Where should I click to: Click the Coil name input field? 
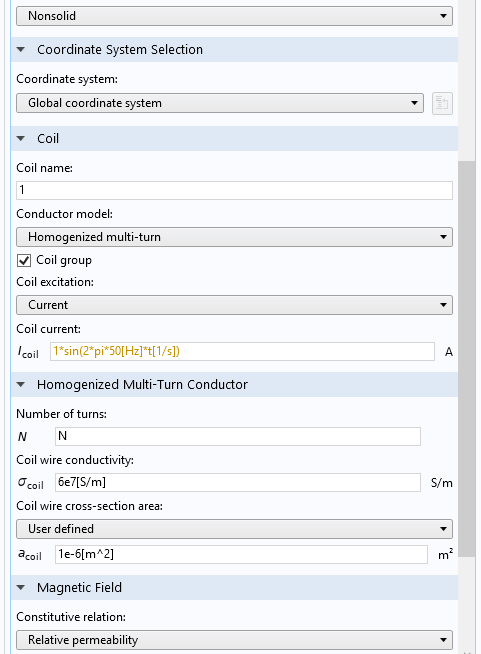(234, 190)
